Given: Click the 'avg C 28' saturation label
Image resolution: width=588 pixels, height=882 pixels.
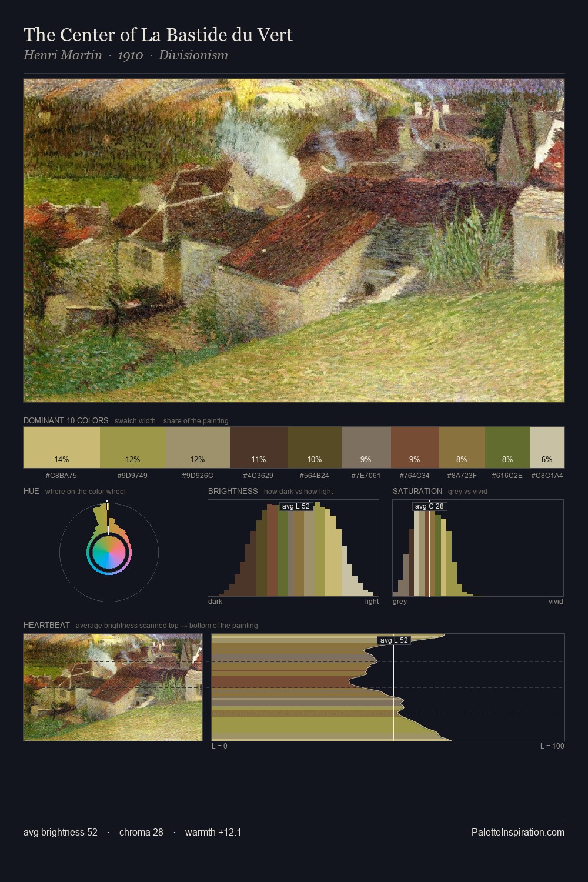Looking at the screenshot, I should pos(429,506).
